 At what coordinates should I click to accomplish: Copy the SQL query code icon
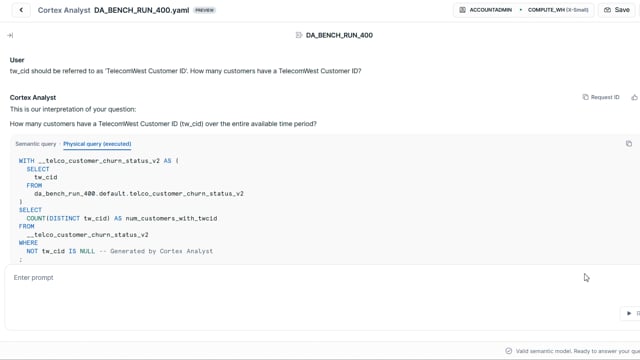tap(629, 144)
